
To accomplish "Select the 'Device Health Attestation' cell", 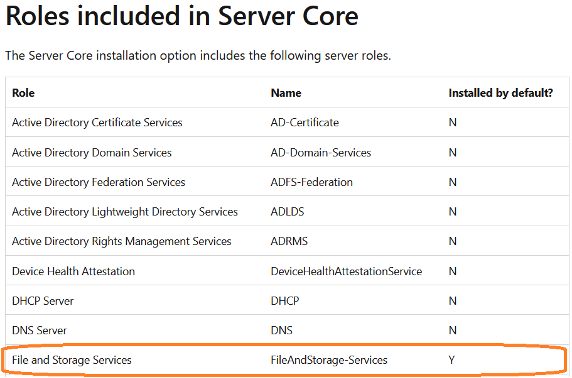I will click(x=73, y=271).
